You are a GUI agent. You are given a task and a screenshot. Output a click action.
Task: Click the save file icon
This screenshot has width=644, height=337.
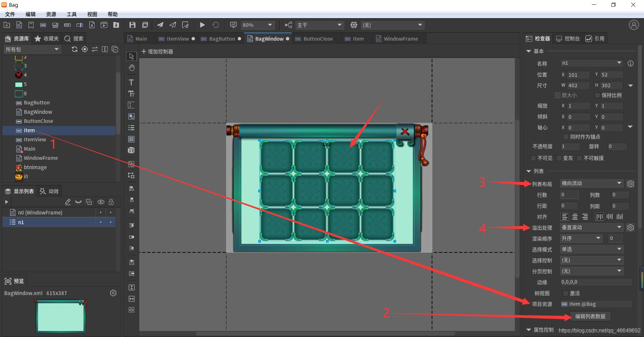(132, 25)
